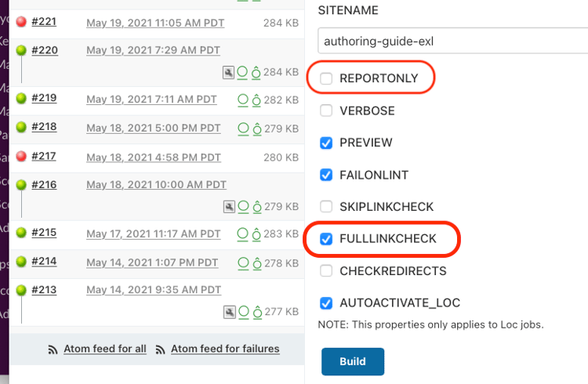
Task: Toggle the AUTOACTIVATE_LOC checkbox
Action: pos(326,303)
